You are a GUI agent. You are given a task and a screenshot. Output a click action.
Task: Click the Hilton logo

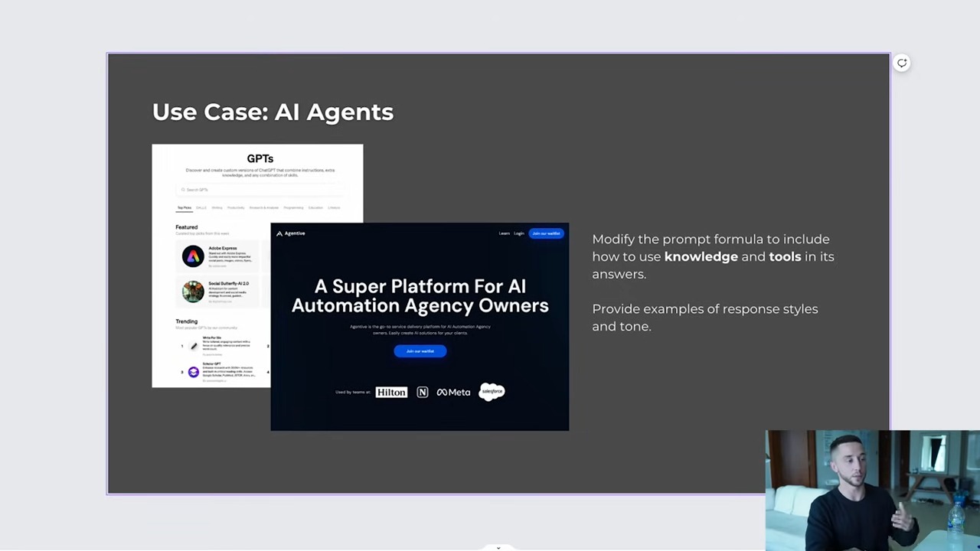391,392
